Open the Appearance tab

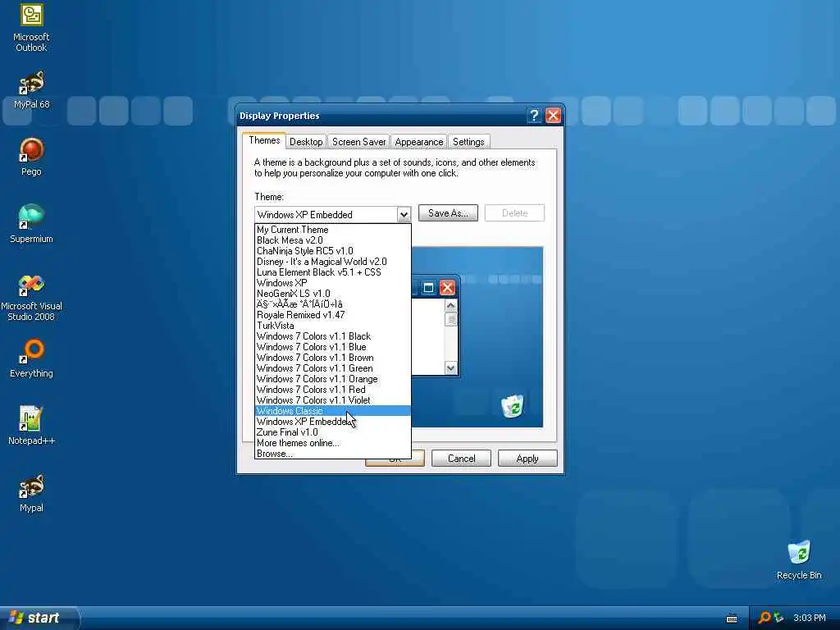coord(419,142)
